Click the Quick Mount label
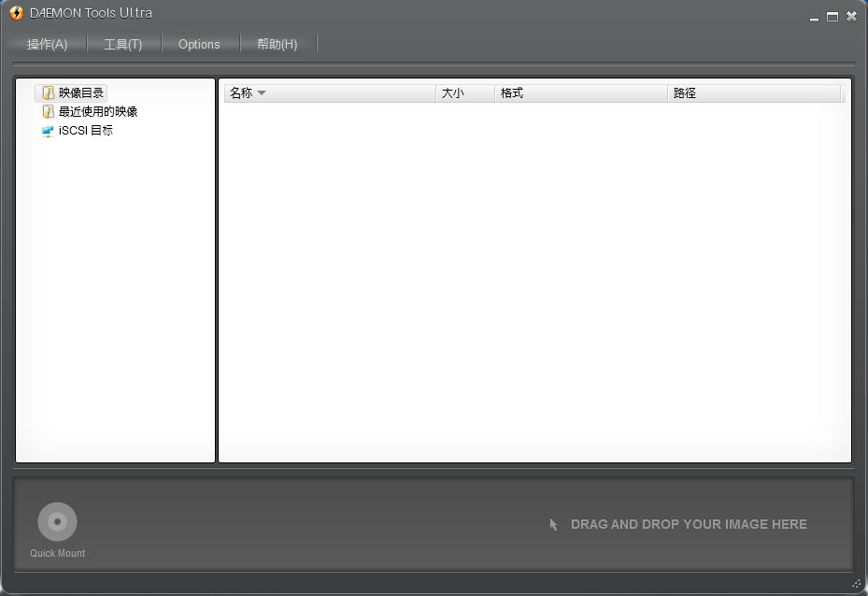Image resolution: width=868 pixels, height=596 pixels. pyautogui.click(x=57, y=553)
